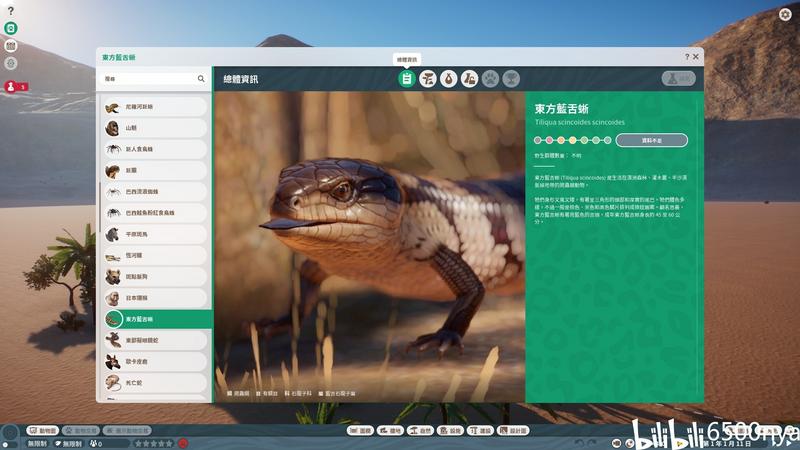Select the first spider entry in list
The width and height of the screenshot is (800, 450).
click(155, 149)
